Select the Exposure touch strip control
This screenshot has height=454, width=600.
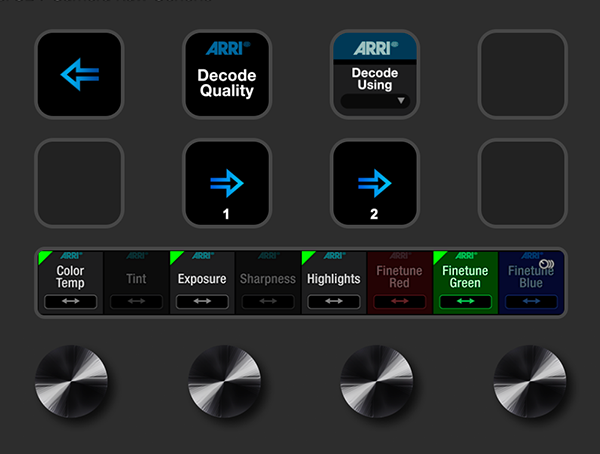pos(202,283)
